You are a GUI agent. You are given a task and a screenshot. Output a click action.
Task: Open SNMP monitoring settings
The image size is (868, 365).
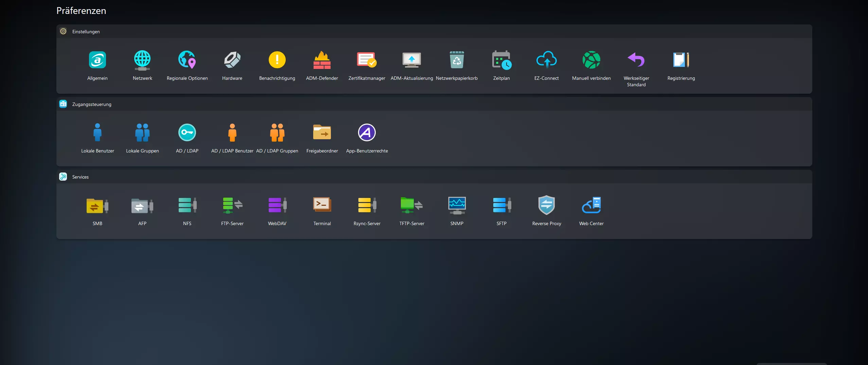click(457, 205)
